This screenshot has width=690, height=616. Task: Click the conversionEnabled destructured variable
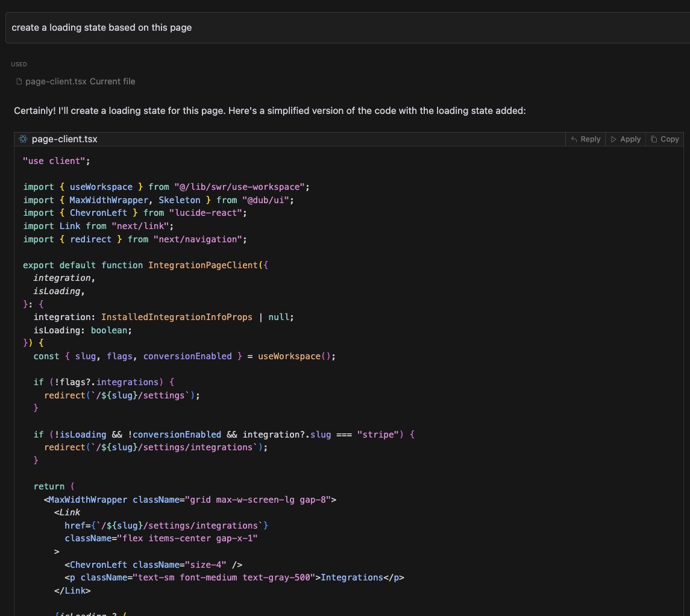coord(187,356)
